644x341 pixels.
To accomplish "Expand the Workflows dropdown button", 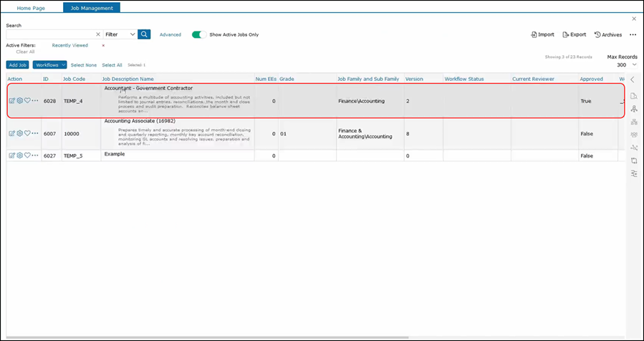I will pyautogui.click(x=50, y=64).
